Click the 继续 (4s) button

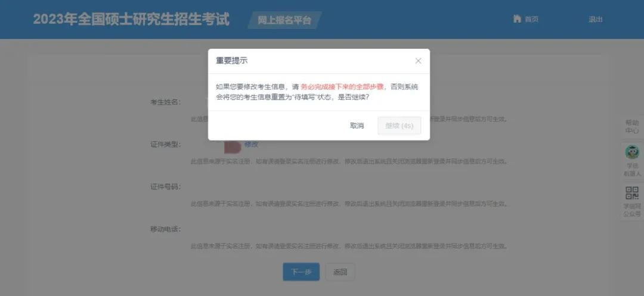click(x=399, y=126)
